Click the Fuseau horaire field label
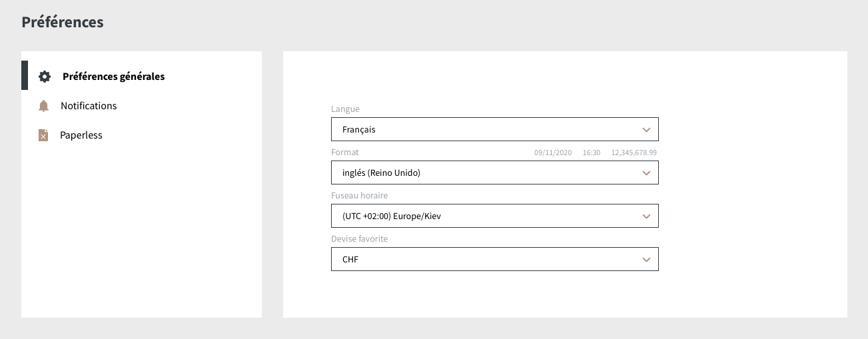 click(x=359, y=196)
